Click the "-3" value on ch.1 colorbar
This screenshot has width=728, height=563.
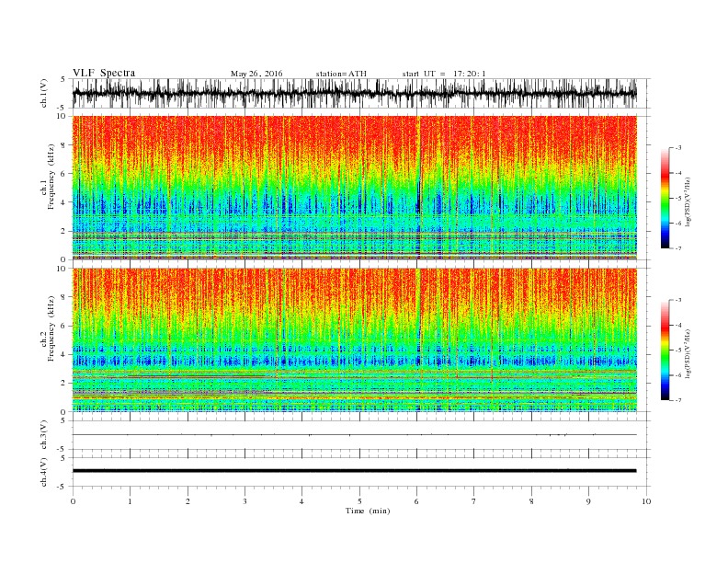(x=677, y=148)
